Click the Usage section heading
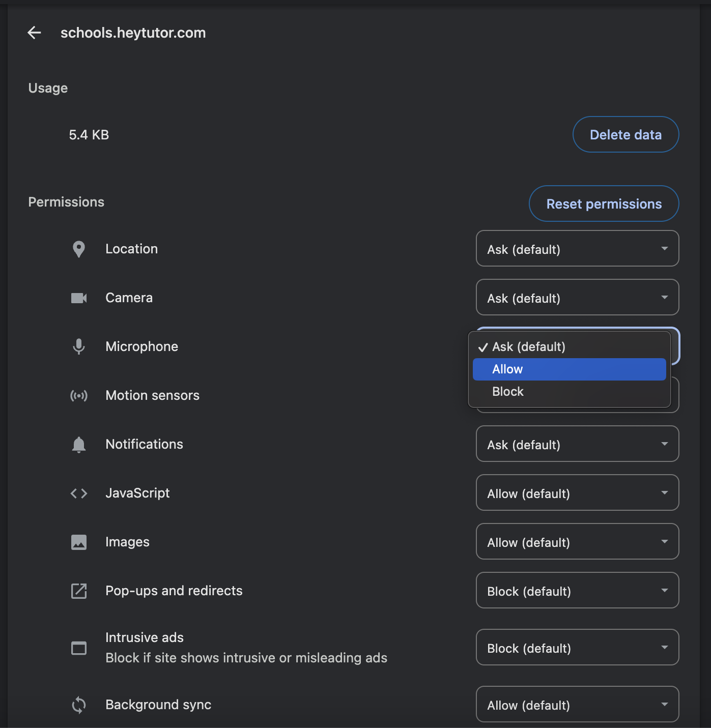 click(x=48, y=88)
